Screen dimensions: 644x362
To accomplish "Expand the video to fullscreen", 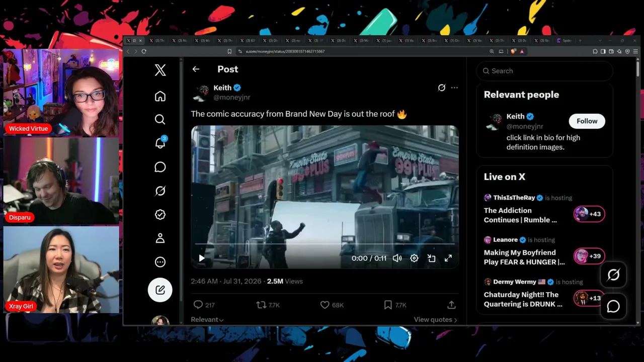I will click(448, 258).
